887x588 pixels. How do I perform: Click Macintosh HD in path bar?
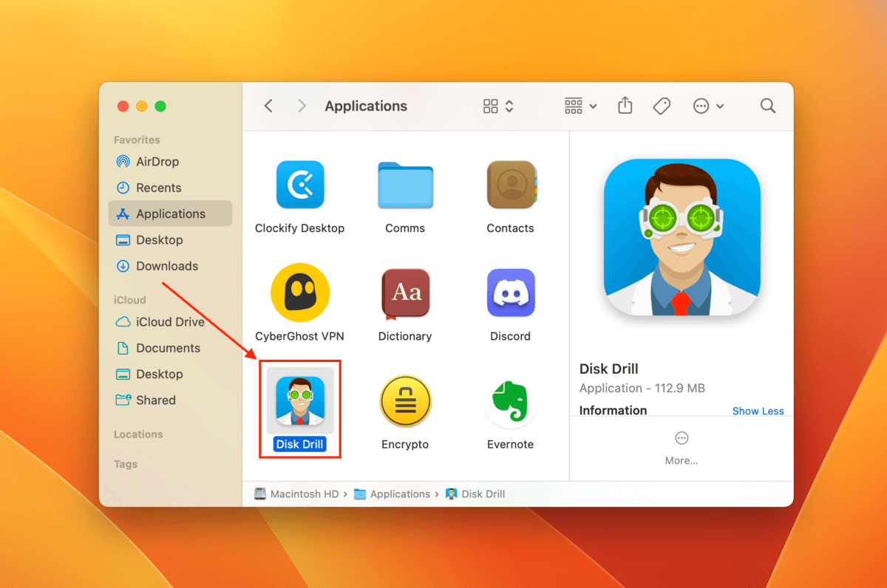(x=296, y=494)
